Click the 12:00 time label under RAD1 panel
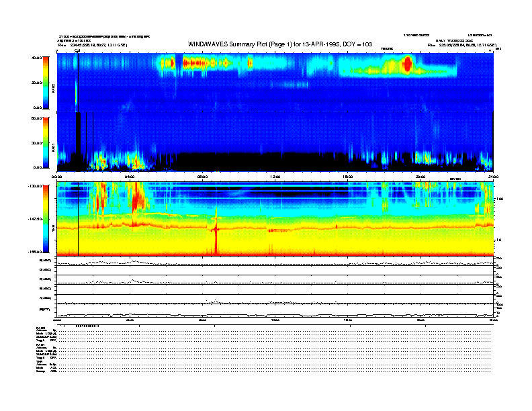The image size is (532, 411). pyautogui.click(x=275, y=177)
